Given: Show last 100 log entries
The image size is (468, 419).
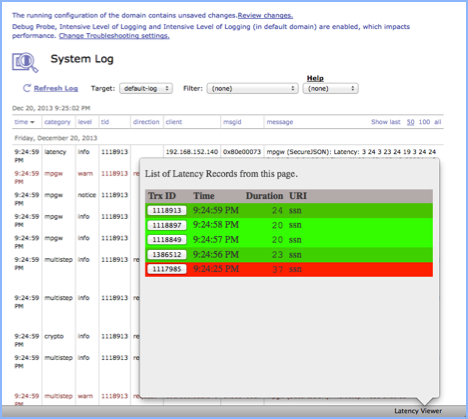Looking at the screenshot, I should (424, 122).
